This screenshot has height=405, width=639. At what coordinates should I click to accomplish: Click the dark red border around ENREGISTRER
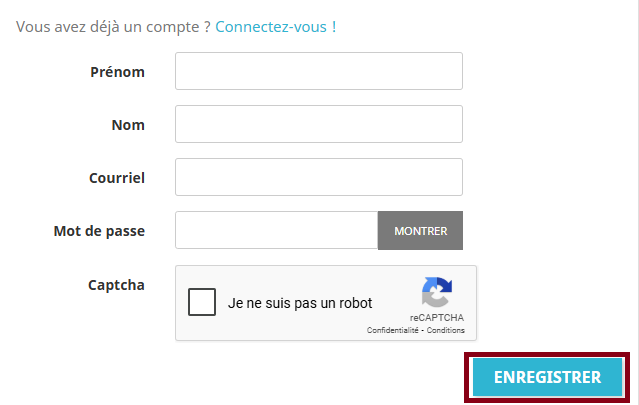click(x=547, y=354)
